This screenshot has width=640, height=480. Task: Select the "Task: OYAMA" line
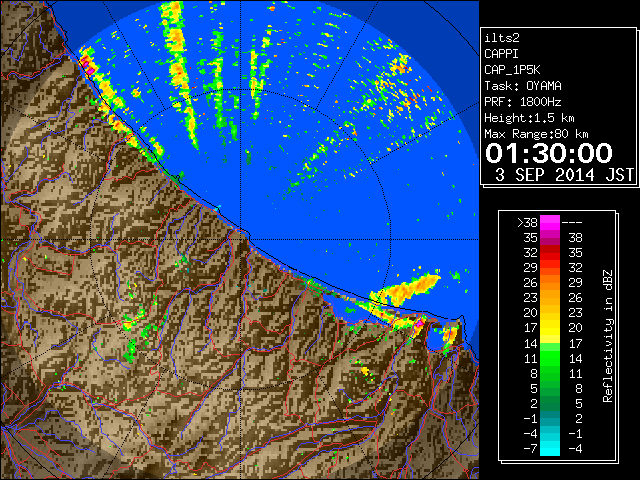[523, 86]
